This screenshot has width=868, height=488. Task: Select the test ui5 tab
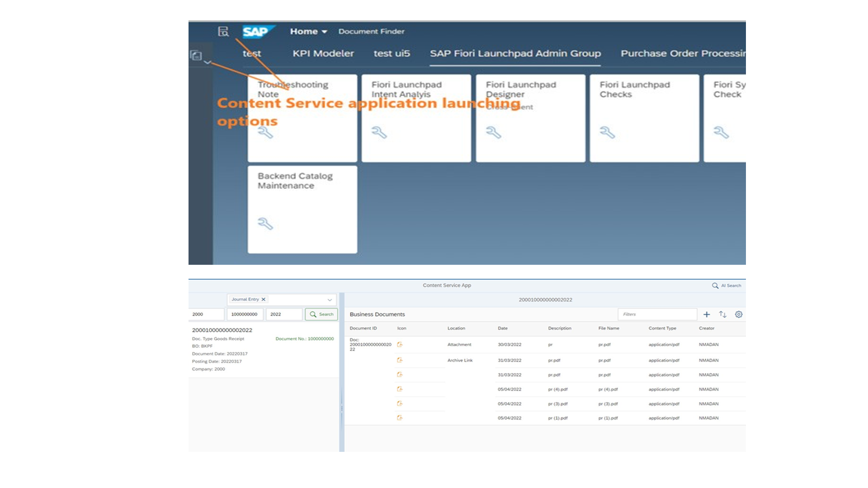coord(392,53)
